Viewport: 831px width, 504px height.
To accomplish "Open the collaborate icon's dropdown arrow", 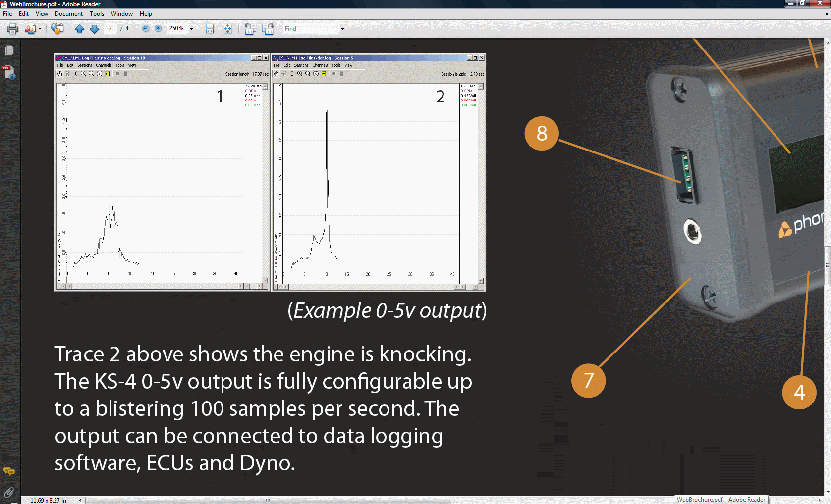I will (40, 29).
